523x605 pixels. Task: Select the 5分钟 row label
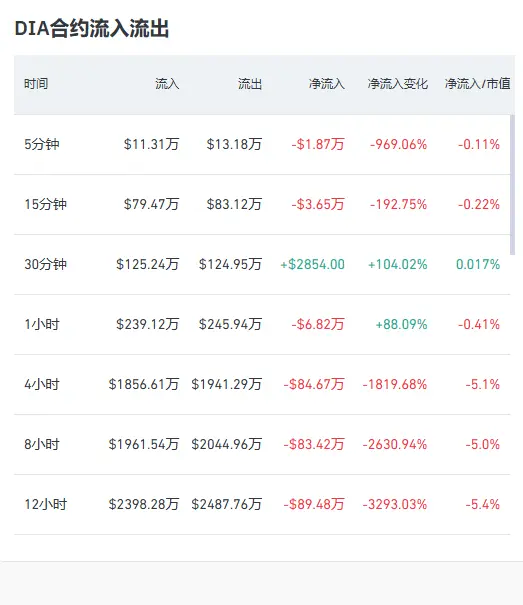42,144
